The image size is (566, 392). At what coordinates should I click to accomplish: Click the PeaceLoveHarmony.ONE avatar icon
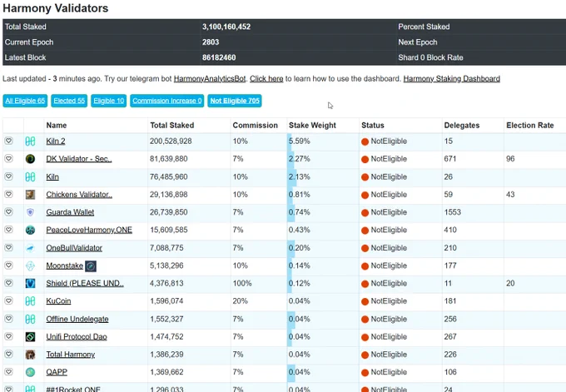pyautogui.click(x=30, y=230)
